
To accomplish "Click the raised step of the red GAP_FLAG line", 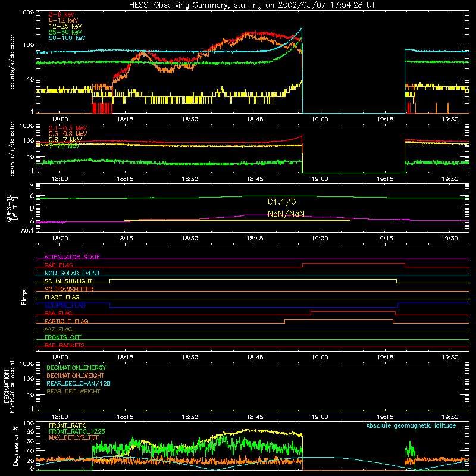I will click(x=353, y=264).
